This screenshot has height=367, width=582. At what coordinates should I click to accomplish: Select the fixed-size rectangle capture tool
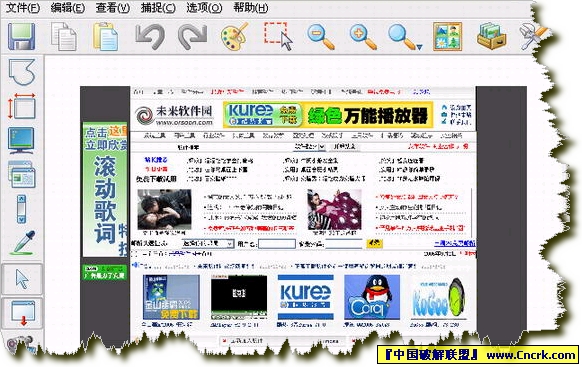point(22,106)
